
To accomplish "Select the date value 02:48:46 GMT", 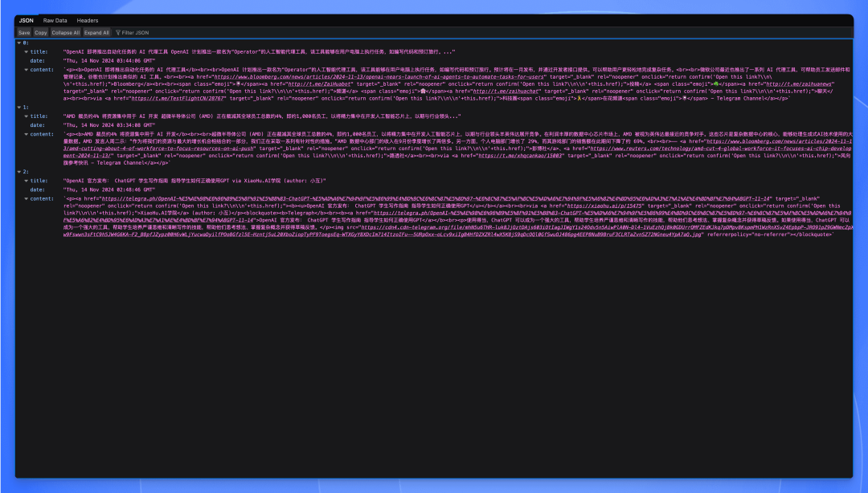I will coord(109,189).
